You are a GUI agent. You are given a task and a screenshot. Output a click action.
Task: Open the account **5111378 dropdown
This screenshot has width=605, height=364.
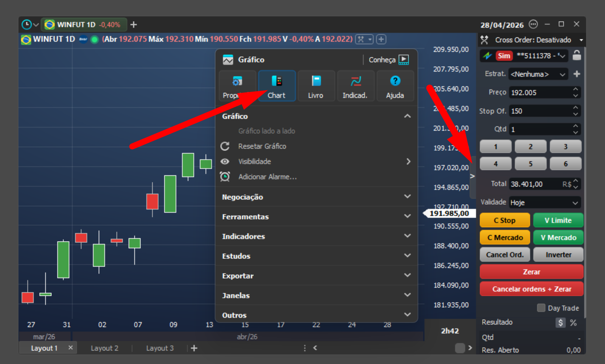[562, 56]
